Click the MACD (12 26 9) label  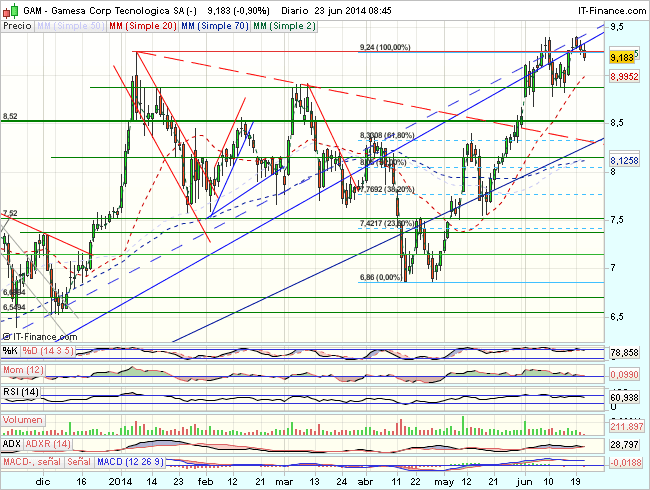(x=135, y=461)
